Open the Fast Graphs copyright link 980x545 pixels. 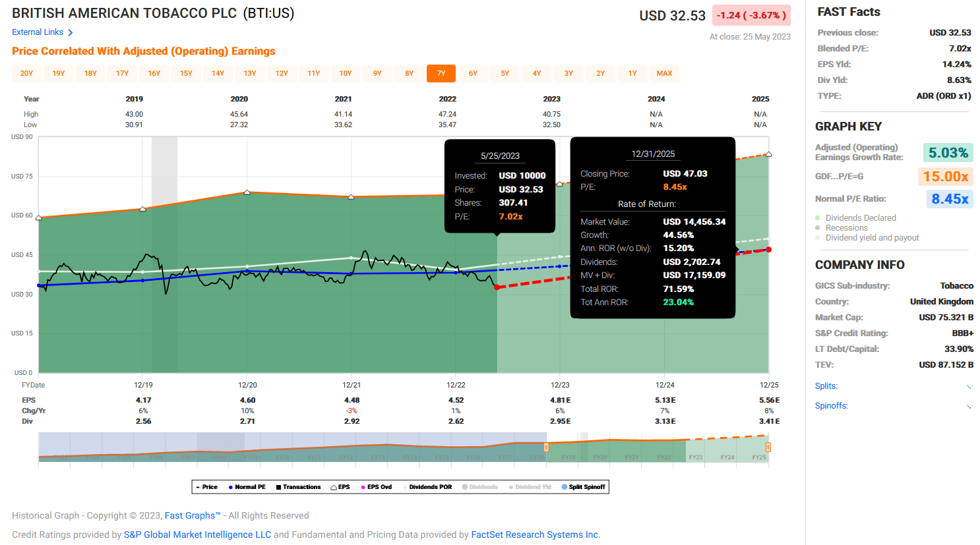193,515
